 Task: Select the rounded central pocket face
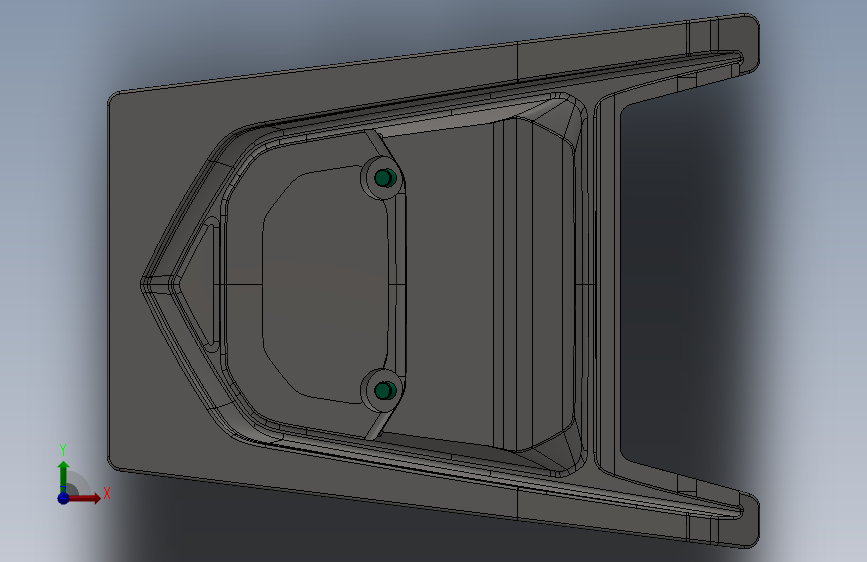click(326, 284)
